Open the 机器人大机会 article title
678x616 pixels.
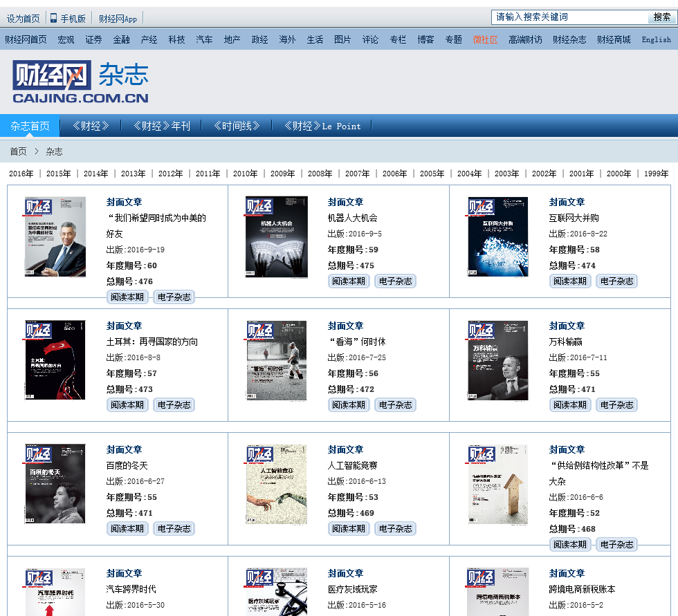352,218
